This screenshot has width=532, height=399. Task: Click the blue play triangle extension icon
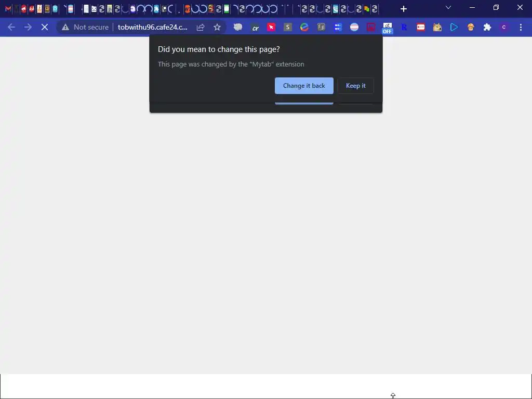(454, 27)
